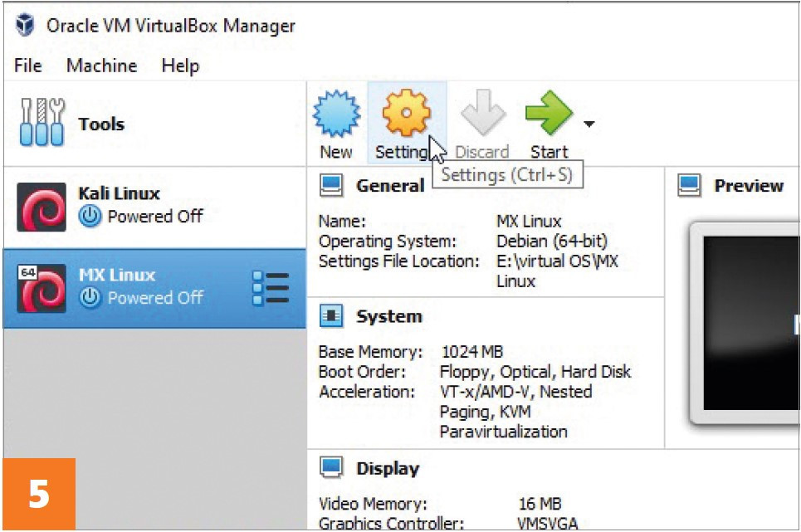Expand the Start button dropdown arrow

(x=589, y=124)
